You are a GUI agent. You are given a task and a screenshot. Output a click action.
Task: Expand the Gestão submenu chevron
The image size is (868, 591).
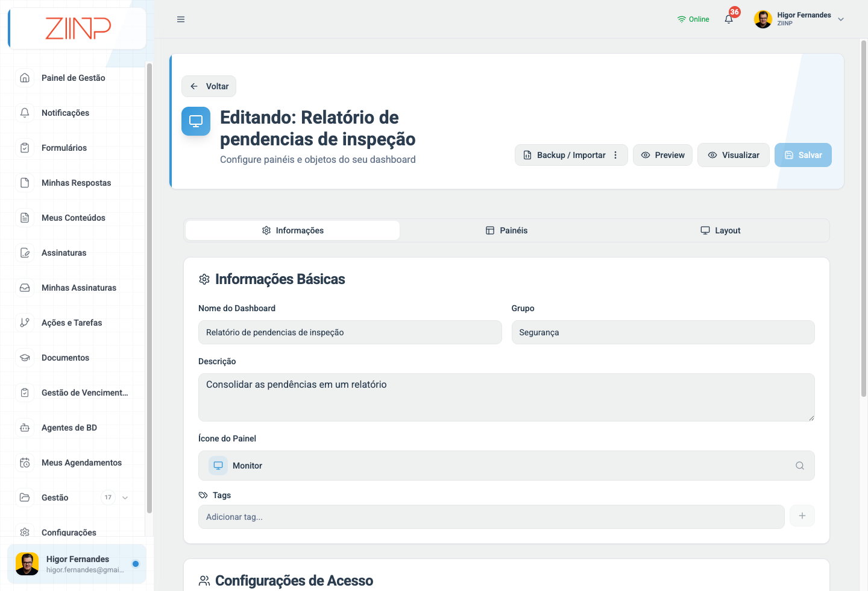tap(125, 498)
